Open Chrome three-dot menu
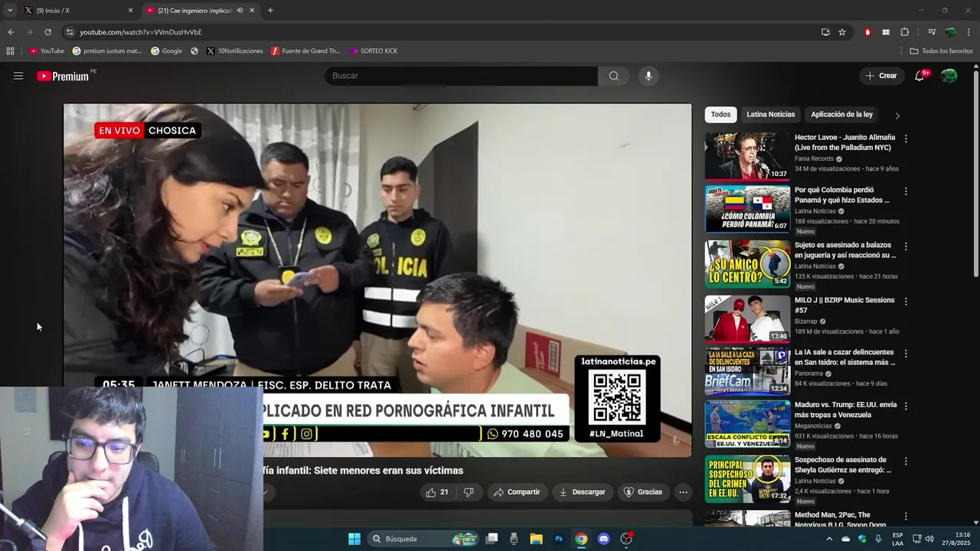The image size is (980, 551). 969,32
